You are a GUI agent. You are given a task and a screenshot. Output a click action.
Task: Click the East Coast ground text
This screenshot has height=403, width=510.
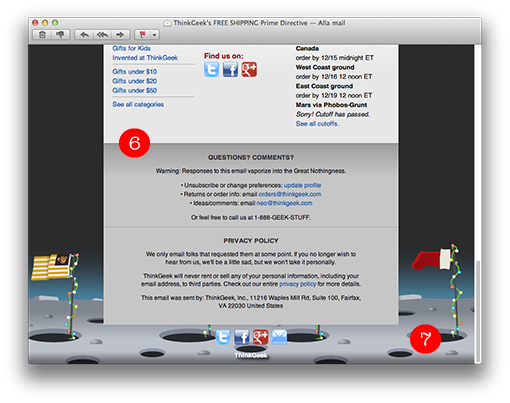pyautogui.click(x=324, y=86)
